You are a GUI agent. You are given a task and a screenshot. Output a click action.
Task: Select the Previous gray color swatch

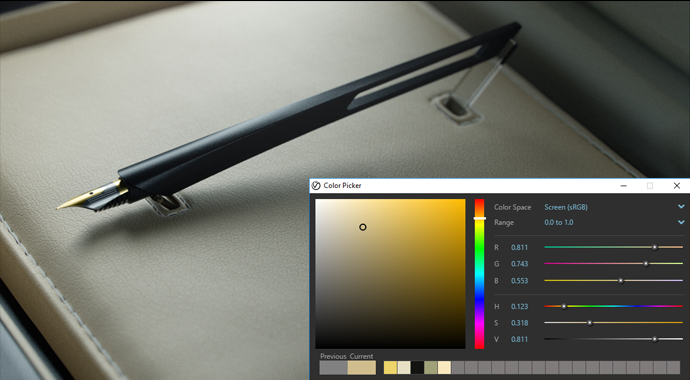[334, 368]
